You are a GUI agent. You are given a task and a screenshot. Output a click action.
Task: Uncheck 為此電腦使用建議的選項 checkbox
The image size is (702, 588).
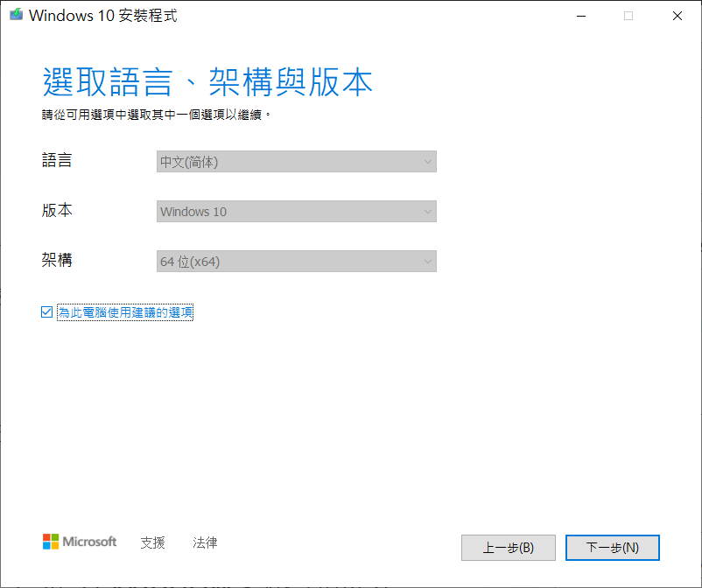click(x=46, y=311)
